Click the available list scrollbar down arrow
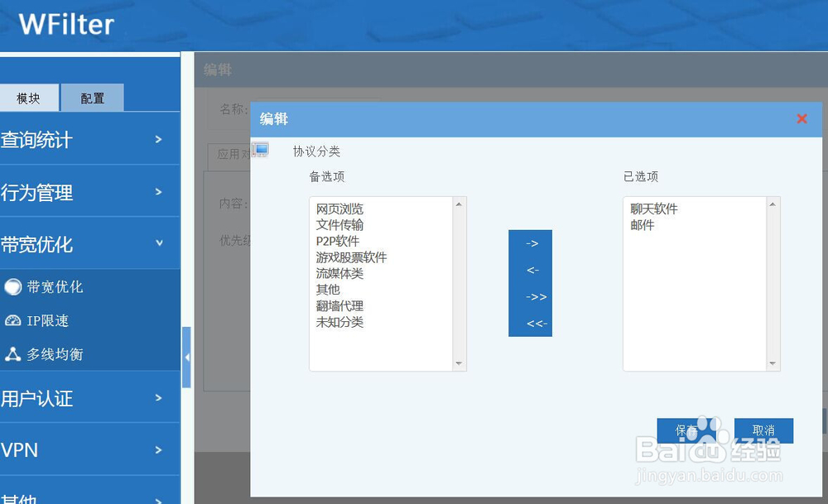Screen dimensions: 828x504 (x=459, y=363)
